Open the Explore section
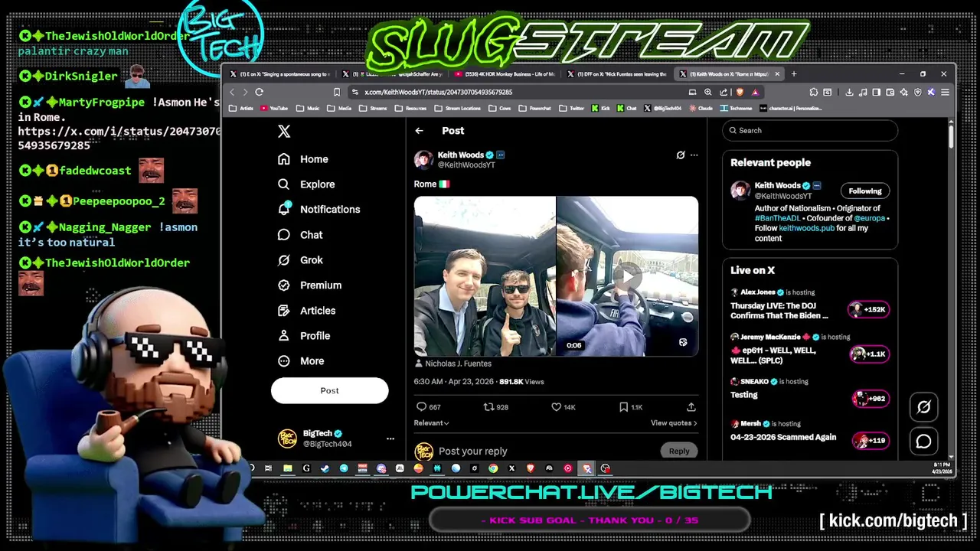980x551 pixels. [x=306, y=184]
